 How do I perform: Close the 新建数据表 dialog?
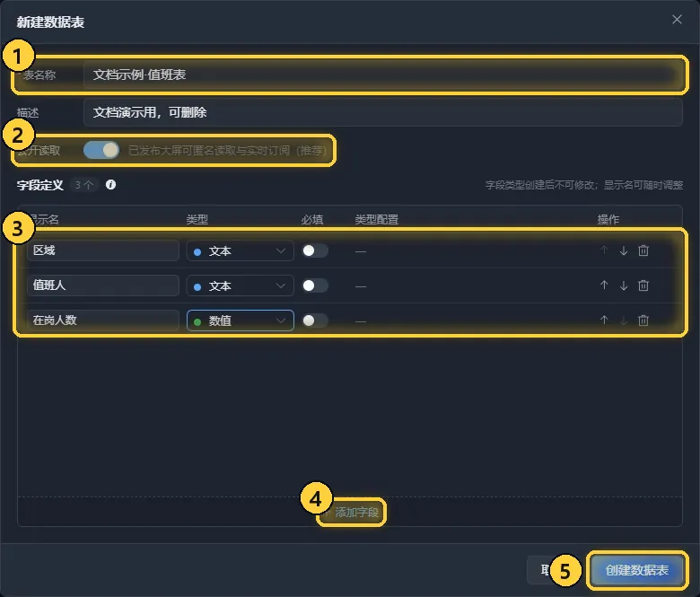click(x=677, y=19)
